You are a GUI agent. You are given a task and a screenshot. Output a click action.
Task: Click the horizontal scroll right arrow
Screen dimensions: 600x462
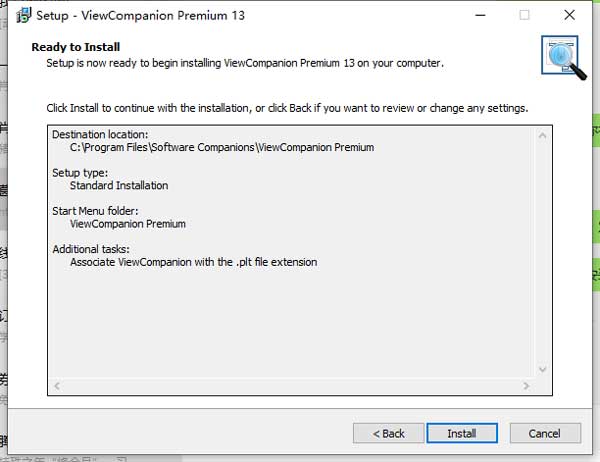click(x=526, y=386)
